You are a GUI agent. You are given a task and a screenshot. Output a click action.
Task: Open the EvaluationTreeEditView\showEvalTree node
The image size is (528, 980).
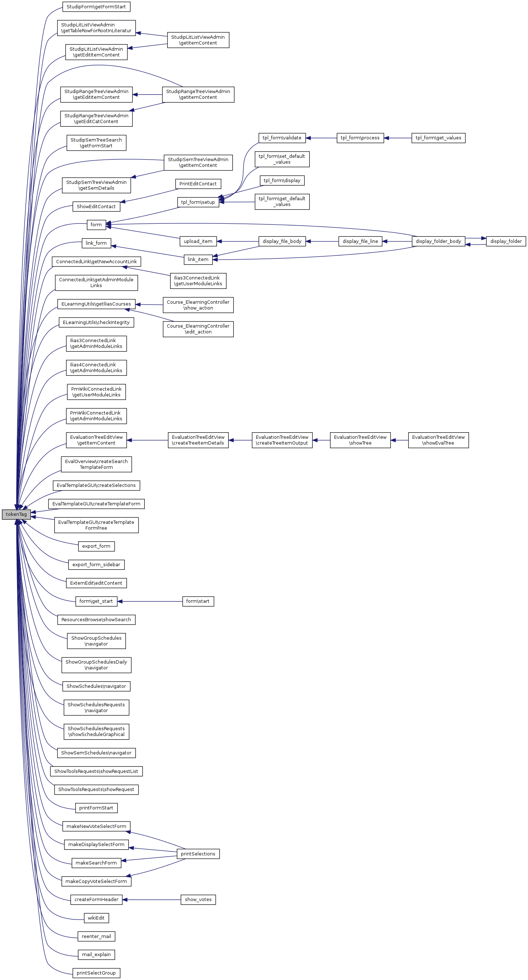point(438,440)
